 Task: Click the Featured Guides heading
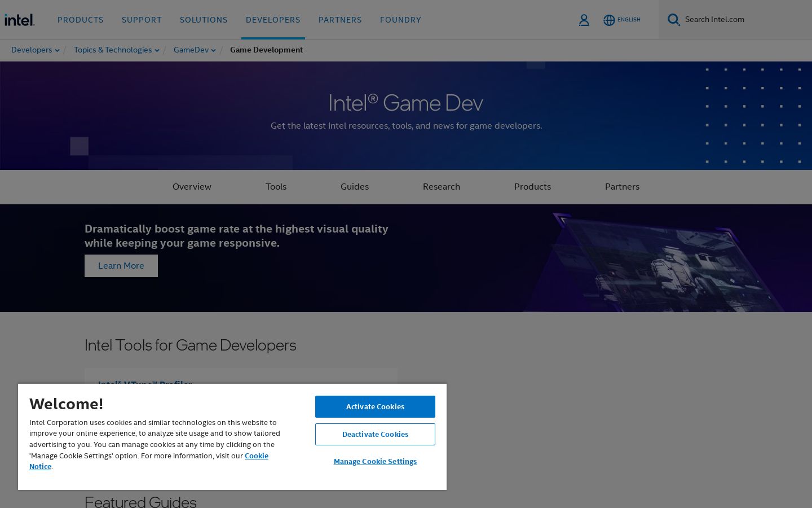[140, 501]
